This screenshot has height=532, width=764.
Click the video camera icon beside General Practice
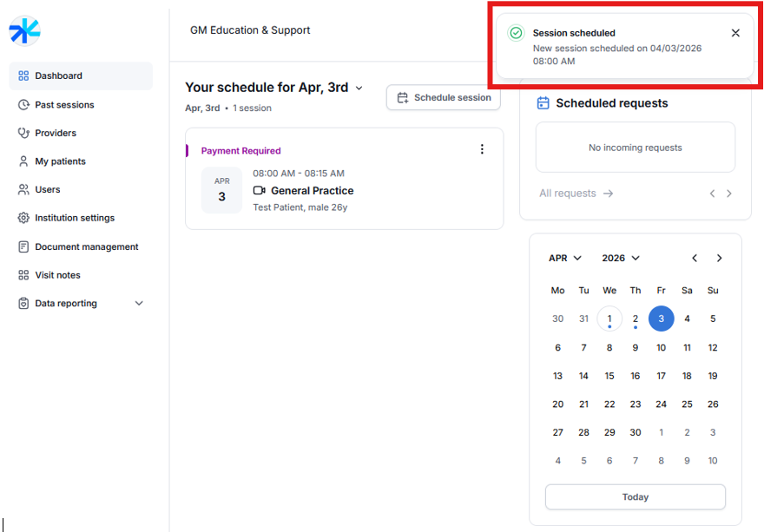click(x=259, y=191)
